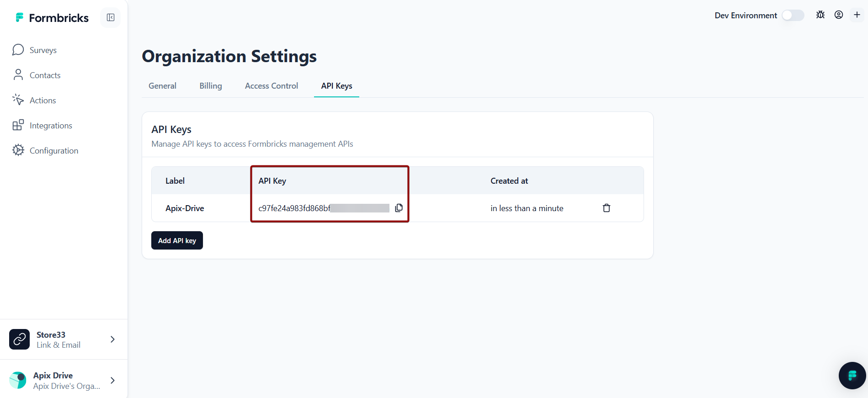This screenshot has height=398, width=868.
Task: Click the Formbricks logo
Action: click(52, 18)
